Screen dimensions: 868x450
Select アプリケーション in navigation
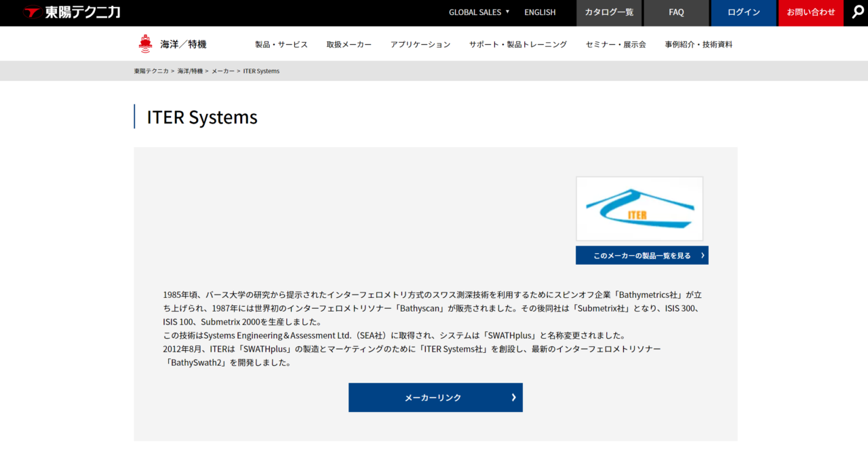coord(420,44)
